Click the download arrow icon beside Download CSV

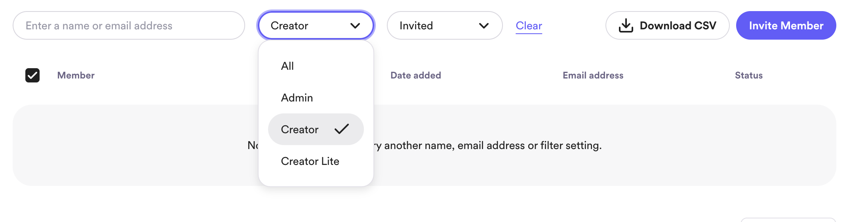[626, 26]
